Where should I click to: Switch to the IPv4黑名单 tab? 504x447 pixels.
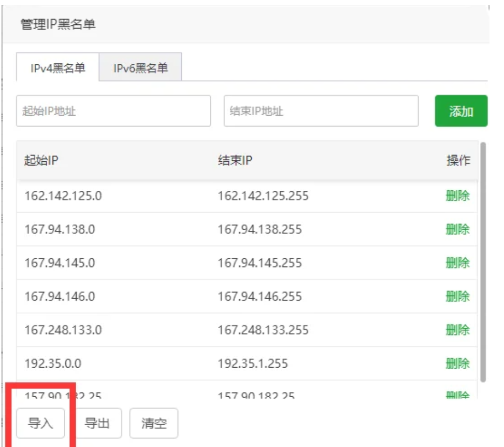click(x=57, y=68)
